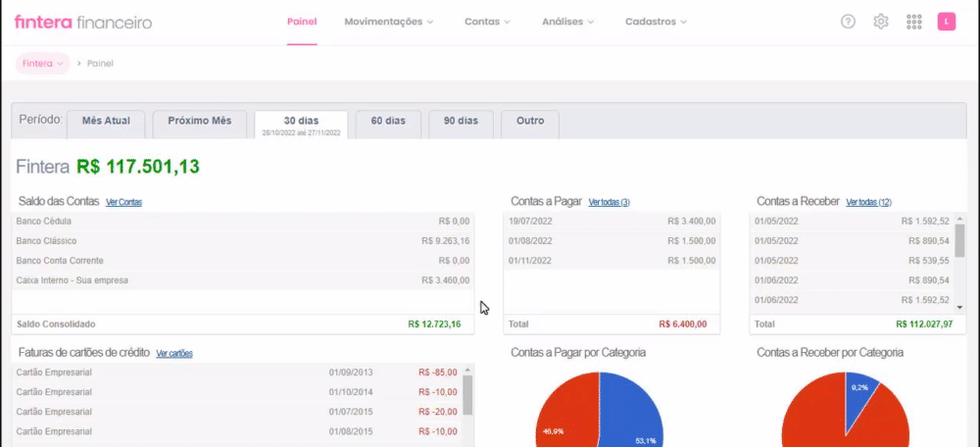This screenshot has height=447, width=980.
Task: Click the Contas a Receber scrollbar up arrow
Action: pyautogui.click(x=960, y=219)
